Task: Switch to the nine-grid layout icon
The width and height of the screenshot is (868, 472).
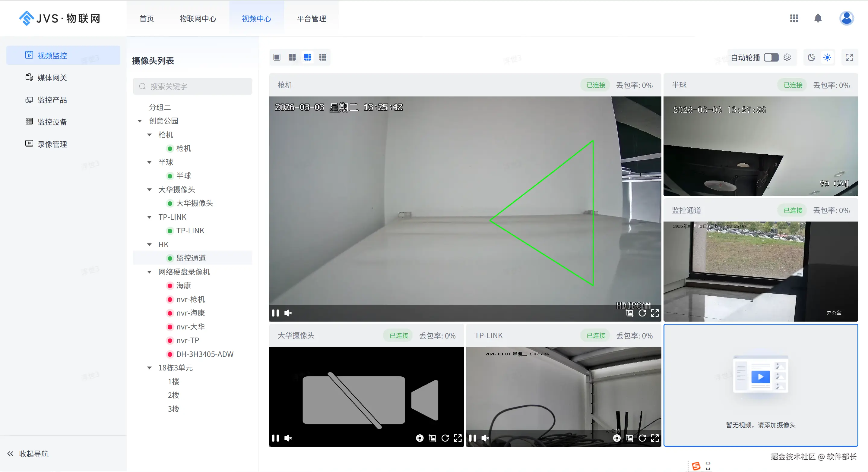Action: click(x=322, y=57)
